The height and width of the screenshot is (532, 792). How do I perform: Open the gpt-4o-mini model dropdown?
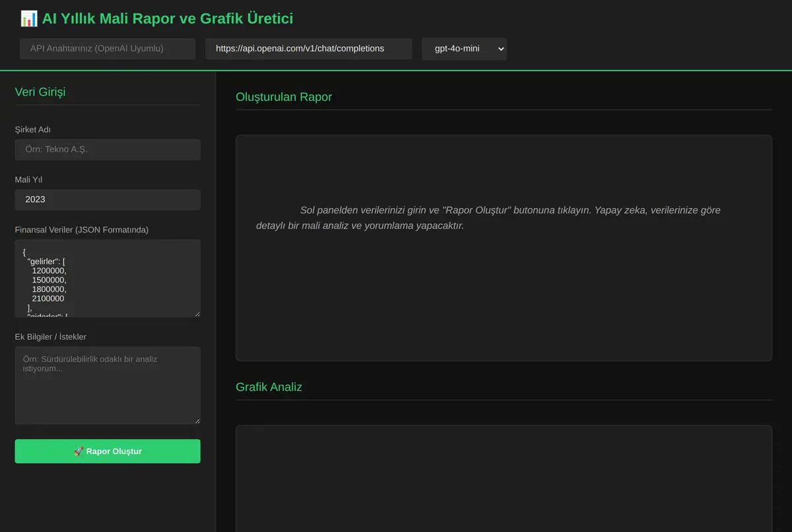(465, 49)
